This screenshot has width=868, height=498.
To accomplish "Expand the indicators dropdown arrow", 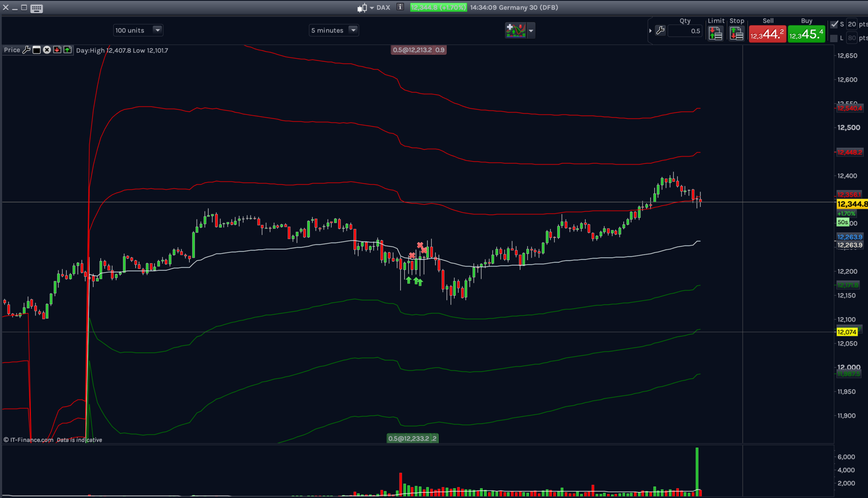I will [531, 31].
